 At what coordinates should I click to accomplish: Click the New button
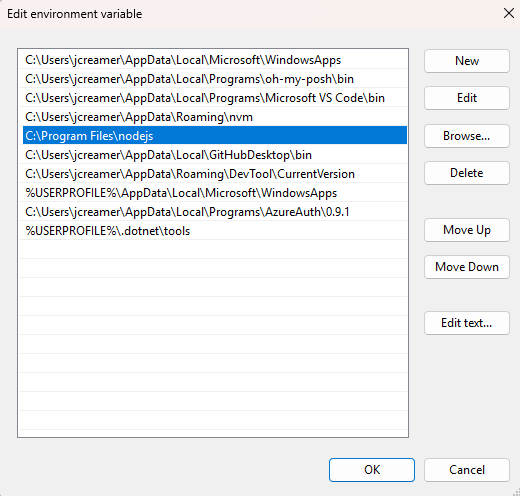[467, 61]
